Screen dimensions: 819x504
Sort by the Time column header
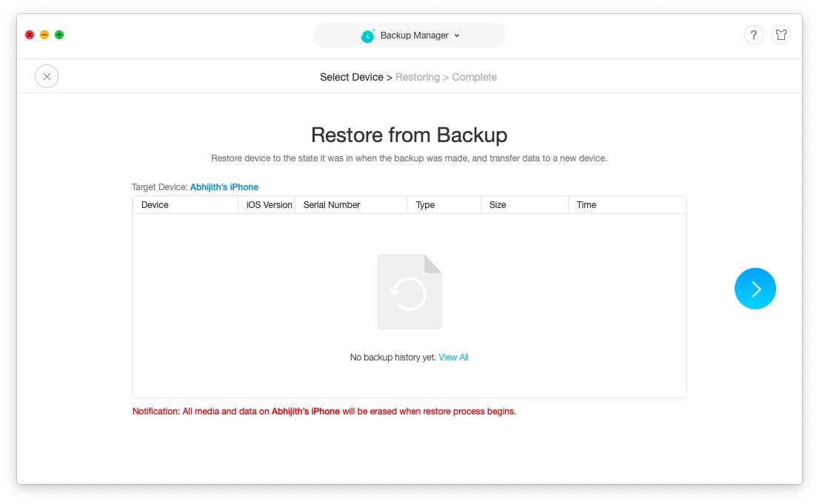[x=627, y=205]
